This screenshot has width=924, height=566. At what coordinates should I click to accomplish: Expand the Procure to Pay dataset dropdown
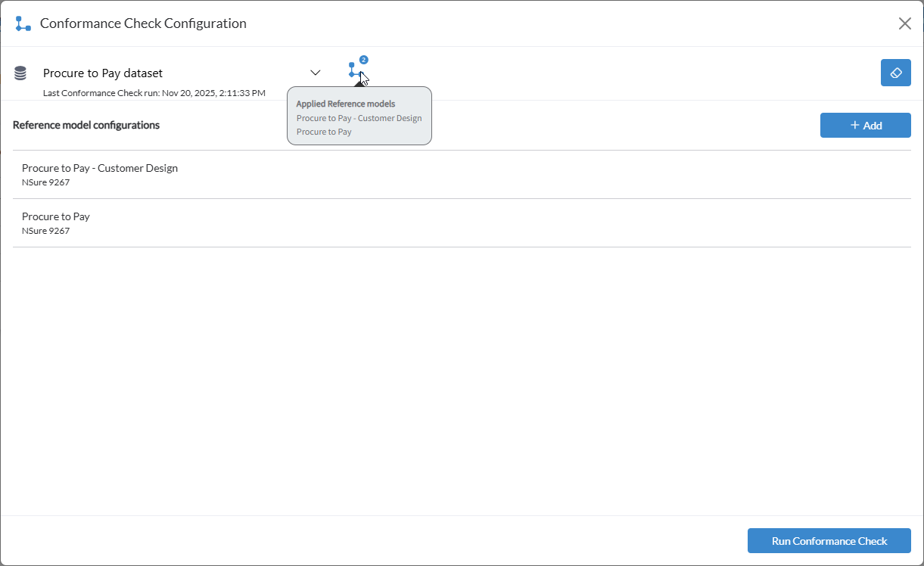[x=316, y=72]
